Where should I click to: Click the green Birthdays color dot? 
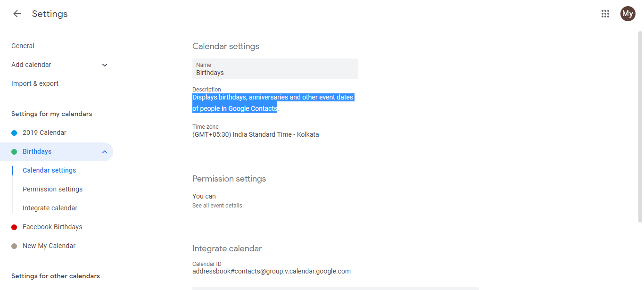pyautogui.click(x=14, y=152)
